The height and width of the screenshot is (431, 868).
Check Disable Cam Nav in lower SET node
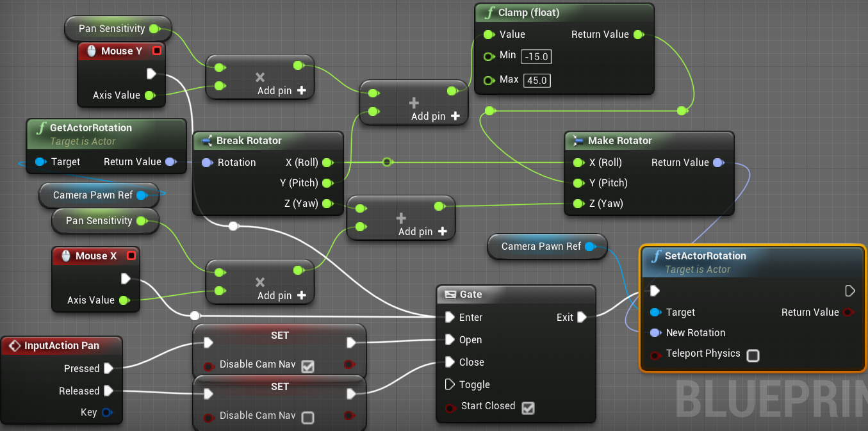click(x=308, y=418)
